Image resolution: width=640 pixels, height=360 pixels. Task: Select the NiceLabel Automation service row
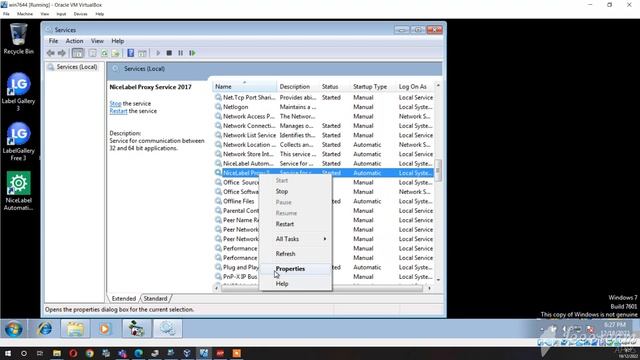pos(324,163)
